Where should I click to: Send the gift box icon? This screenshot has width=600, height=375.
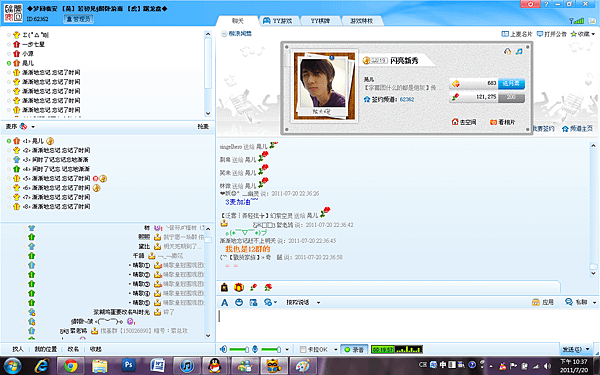[239, 287]
